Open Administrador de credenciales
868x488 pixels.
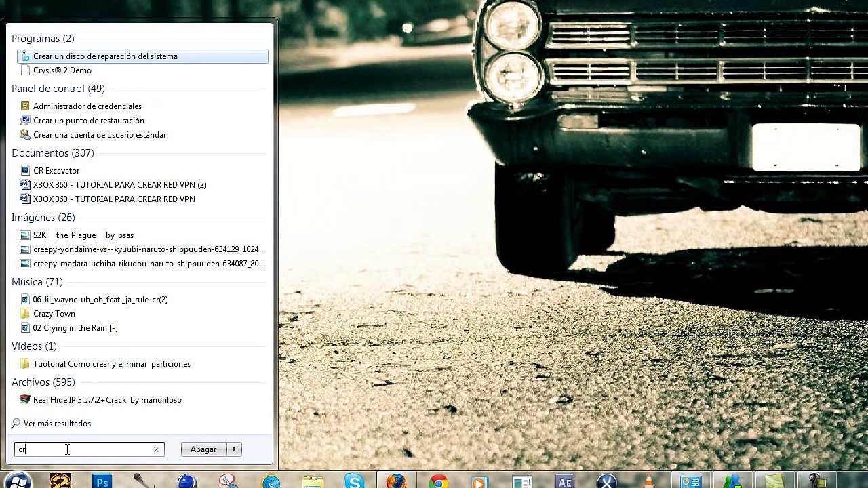pyautogui.click(x=87, y=106)
